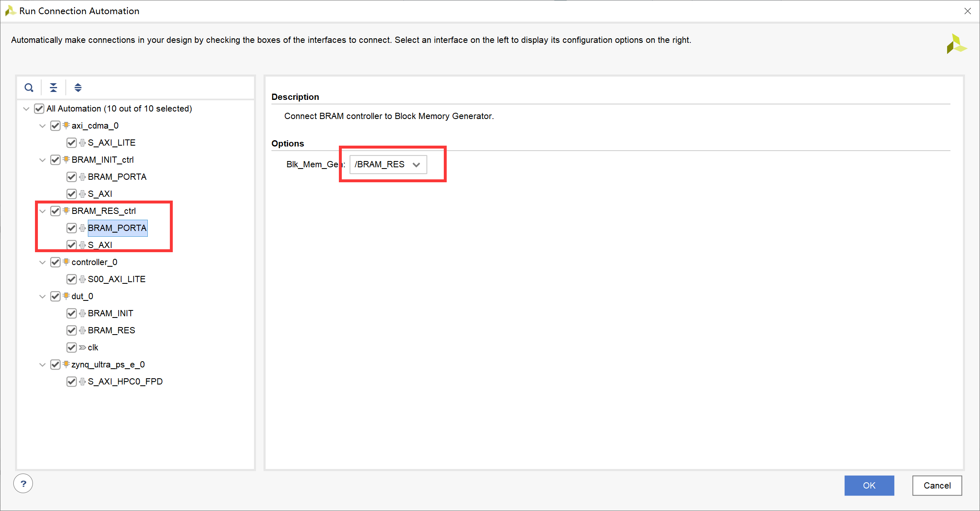The height and width of the screenshot is (511, 980).
Task: Click the zynq_ultra_ps_e_0 block icon
Action: (x=66, y=364)
